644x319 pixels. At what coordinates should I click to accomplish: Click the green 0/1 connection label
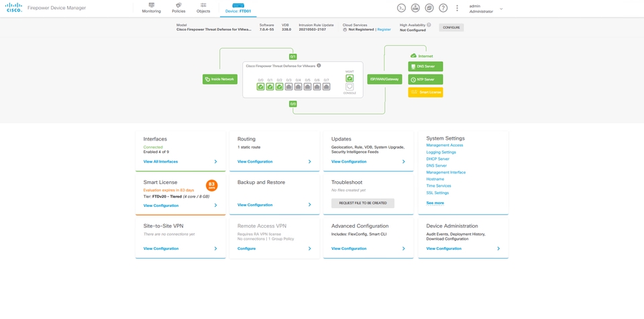click(x=293, y=56)
